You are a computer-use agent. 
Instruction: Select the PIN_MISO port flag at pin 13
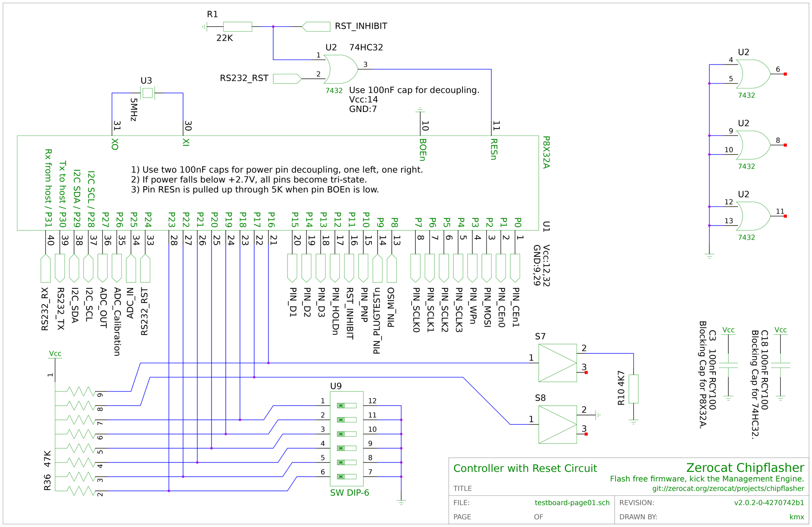[x=391, y=268]
